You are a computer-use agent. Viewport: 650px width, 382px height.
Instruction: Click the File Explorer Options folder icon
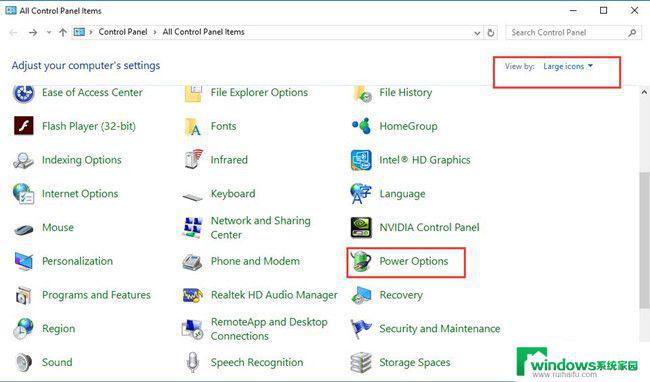click(x=193, y=93)
